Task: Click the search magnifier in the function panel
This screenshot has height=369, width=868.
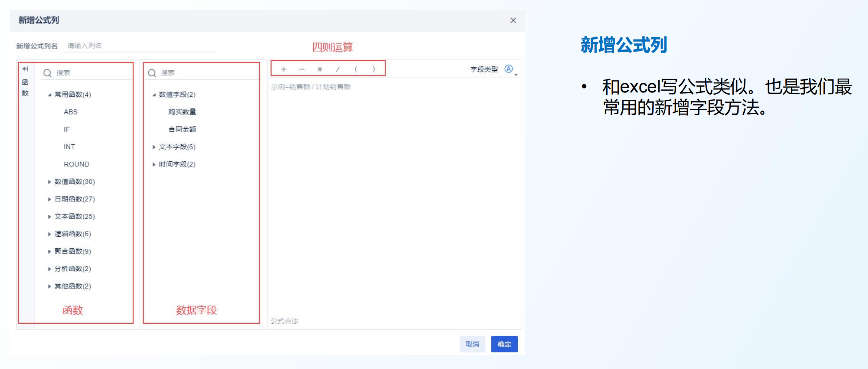Action: coord(47,72)
